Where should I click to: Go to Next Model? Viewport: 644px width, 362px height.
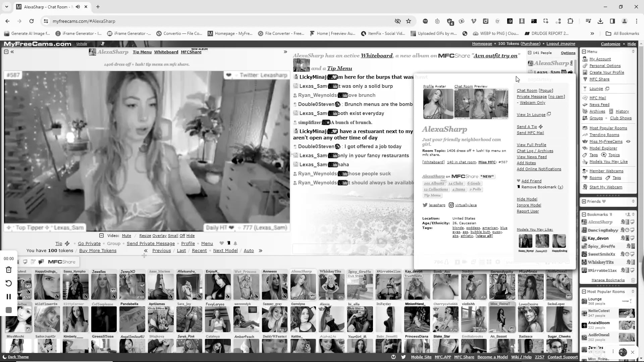[x=225, y=251]
